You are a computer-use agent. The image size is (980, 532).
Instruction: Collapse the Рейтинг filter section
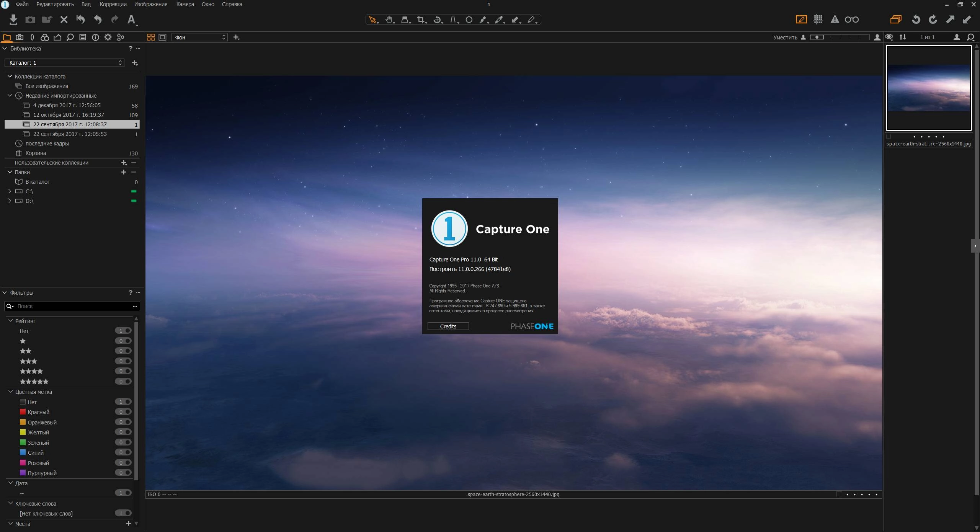click(x=10, y=321)
